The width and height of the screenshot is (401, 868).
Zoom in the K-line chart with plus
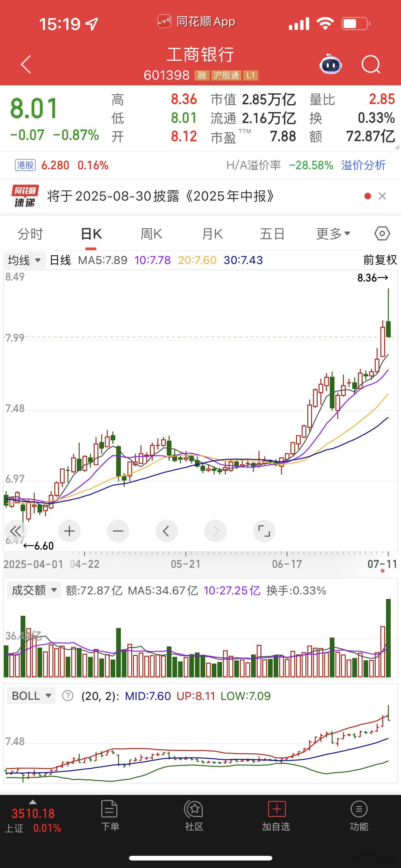69,531
